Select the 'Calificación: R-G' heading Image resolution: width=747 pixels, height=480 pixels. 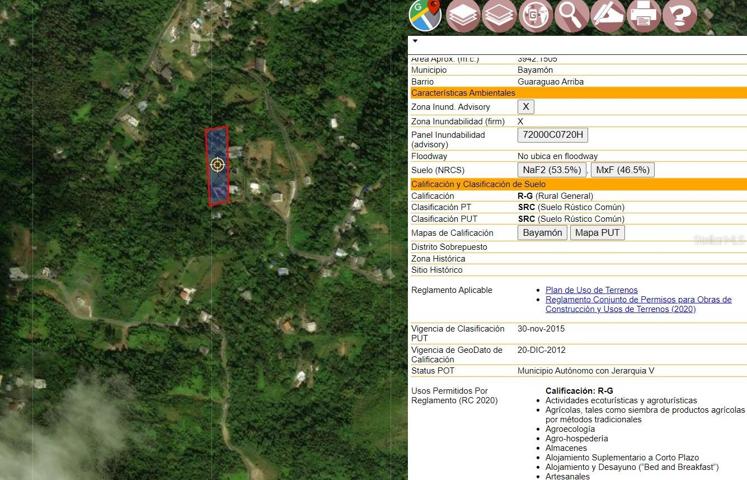[579, 391]
